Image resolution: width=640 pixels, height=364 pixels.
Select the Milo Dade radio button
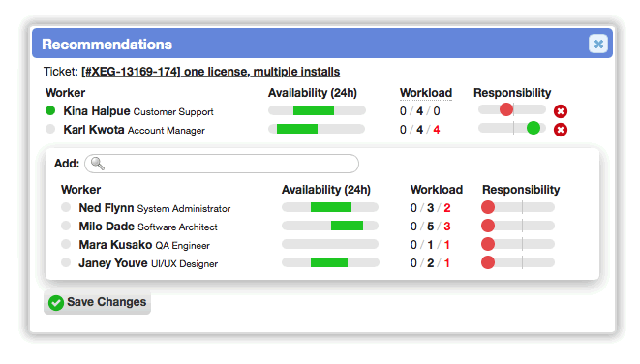(x=66, y=226)
